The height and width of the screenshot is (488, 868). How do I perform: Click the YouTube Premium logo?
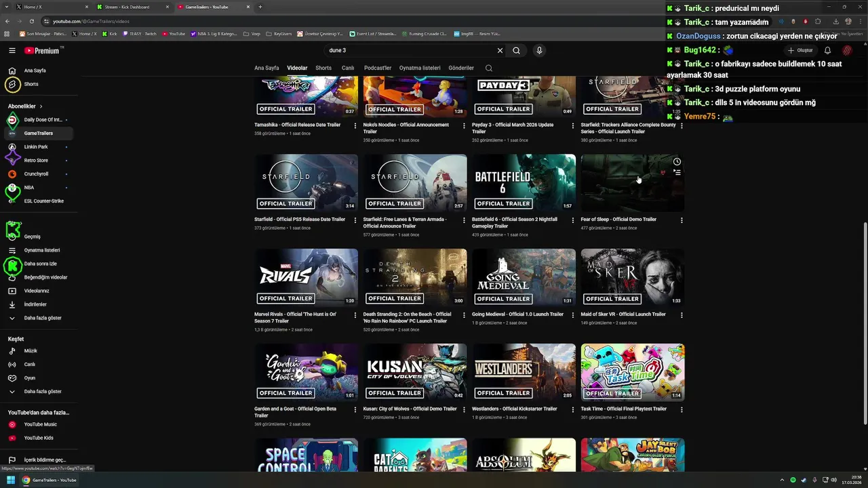pos(43,51)
